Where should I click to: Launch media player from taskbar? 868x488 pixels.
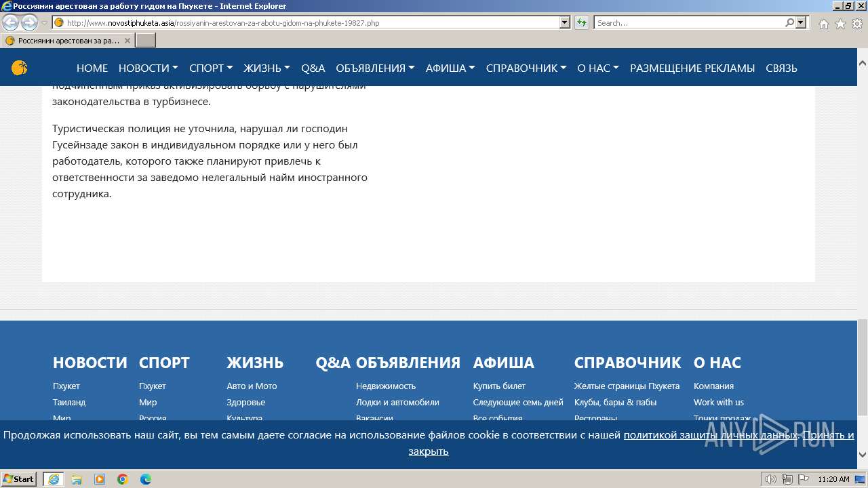[100, 479]
